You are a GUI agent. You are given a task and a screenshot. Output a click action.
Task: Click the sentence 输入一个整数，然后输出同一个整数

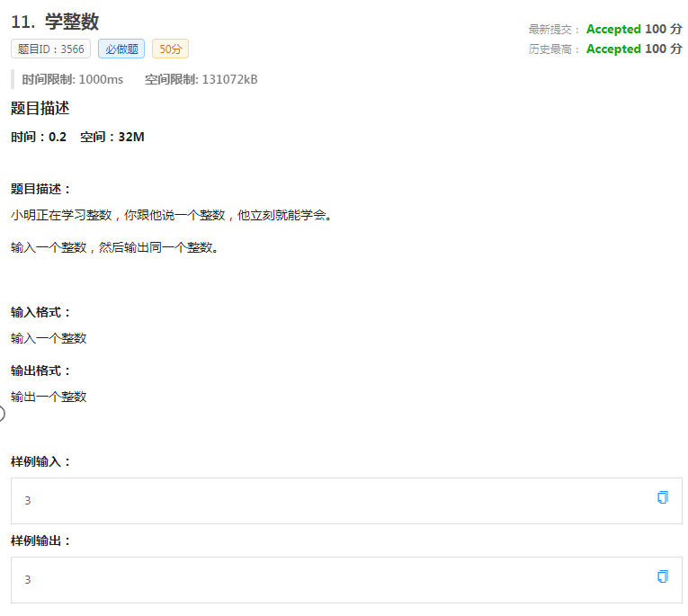[x=115, y=247]
